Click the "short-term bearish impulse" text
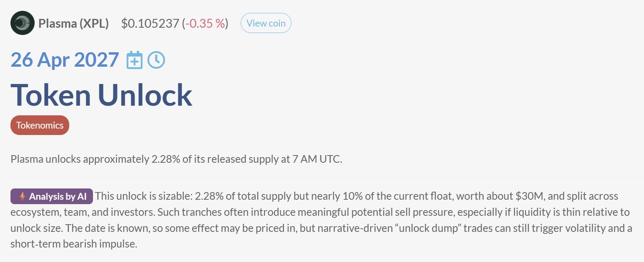The image size is (644, 262). (x=73, y=244)
